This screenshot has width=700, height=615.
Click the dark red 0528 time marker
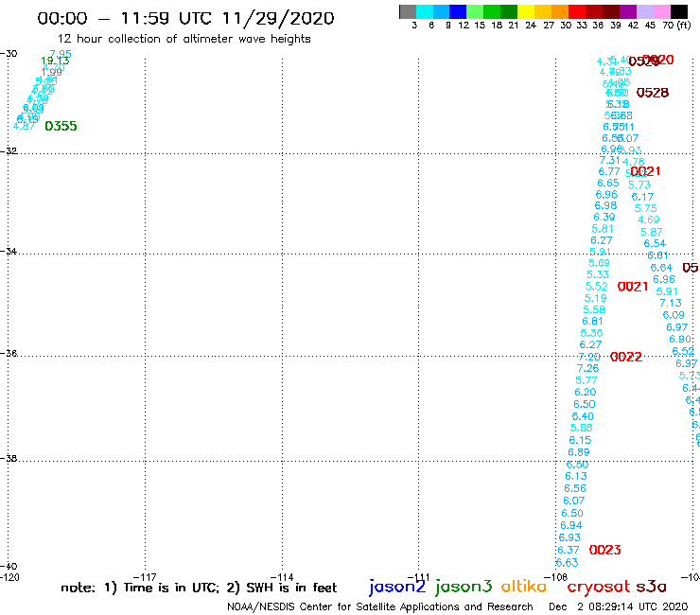click(x=653, y=93)
